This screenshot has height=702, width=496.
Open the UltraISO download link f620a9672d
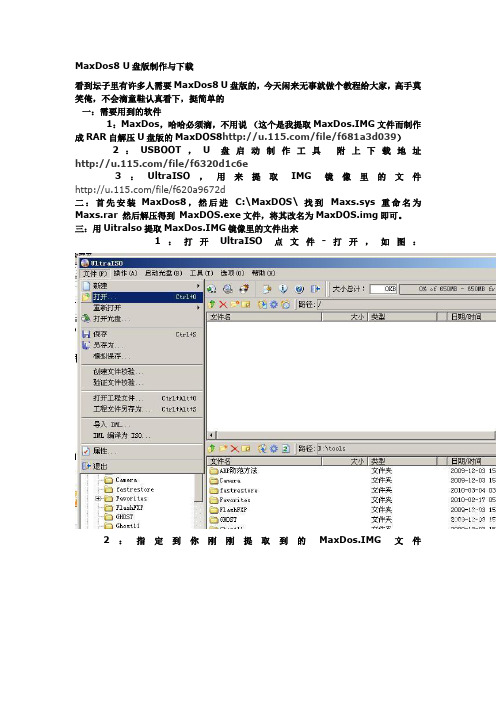[x=150, y=189]
